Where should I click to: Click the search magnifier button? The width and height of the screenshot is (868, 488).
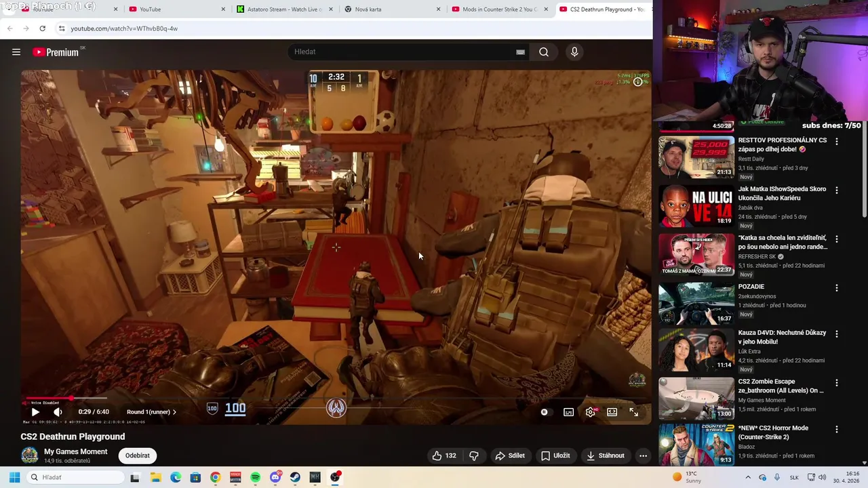pyautogui.click(x=544, y=52)
